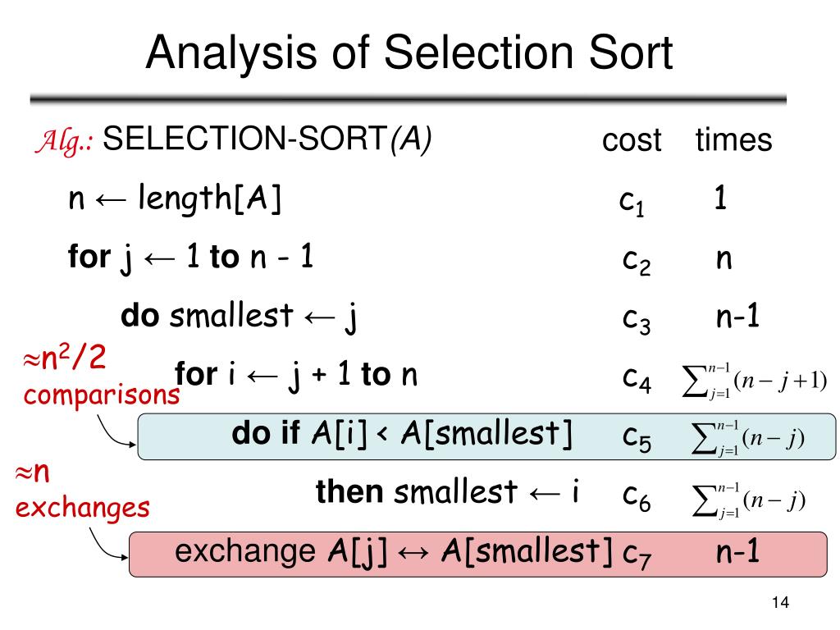Select the do smallest ← j line
Image resolution: width=840 pixels, height=630 pixels.
coord(239,316)
